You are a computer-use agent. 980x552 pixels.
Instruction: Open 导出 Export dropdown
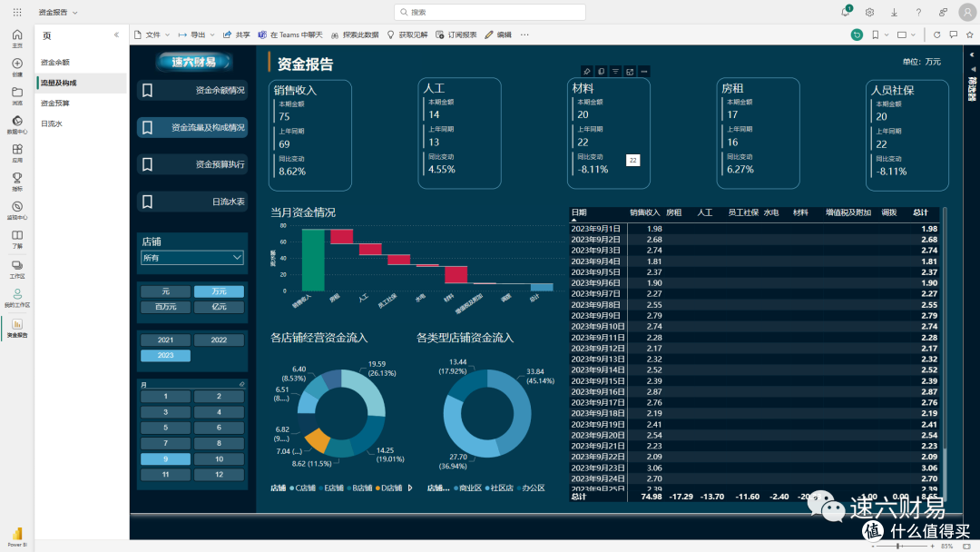click(196, 35)
